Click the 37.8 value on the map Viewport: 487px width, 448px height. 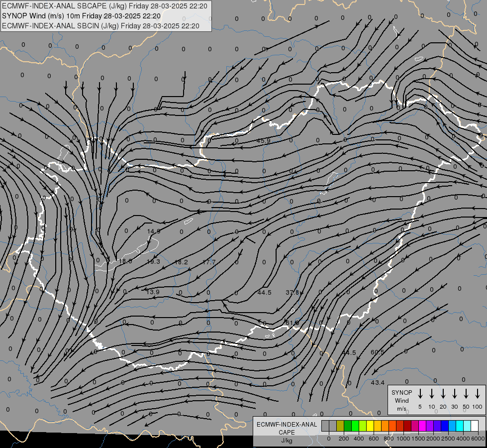pyautogui.click(x=292, y=293)
